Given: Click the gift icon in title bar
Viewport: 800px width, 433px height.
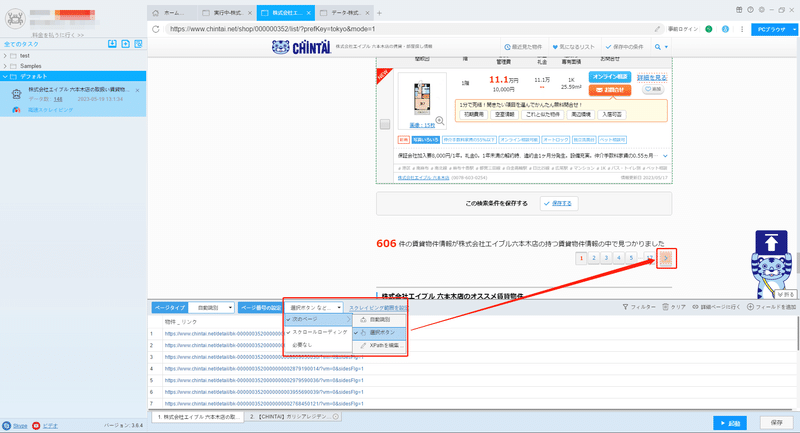Looking at the screenshot, I should click(x=739, y=10).
